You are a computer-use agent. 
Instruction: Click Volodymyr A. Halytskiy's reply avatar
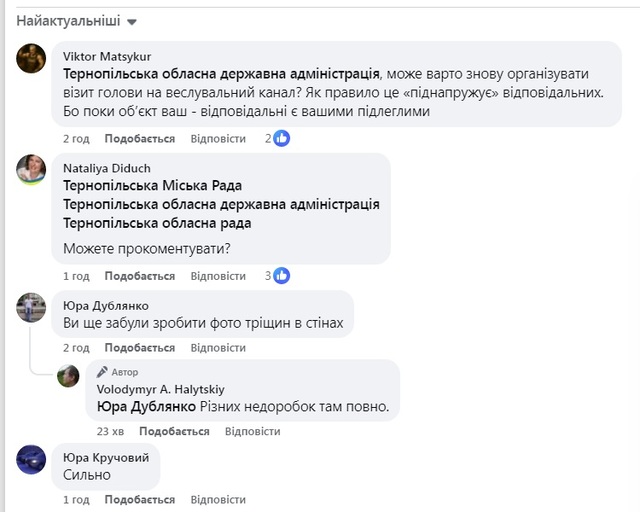(x=68, y=376)
